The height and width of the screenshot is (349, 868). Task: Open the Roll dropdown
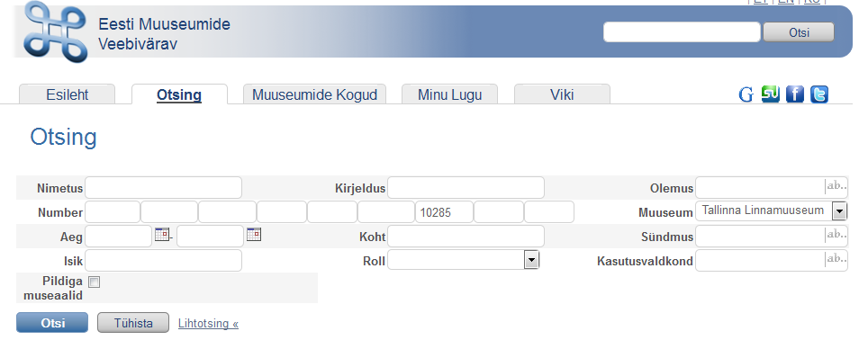531,260
